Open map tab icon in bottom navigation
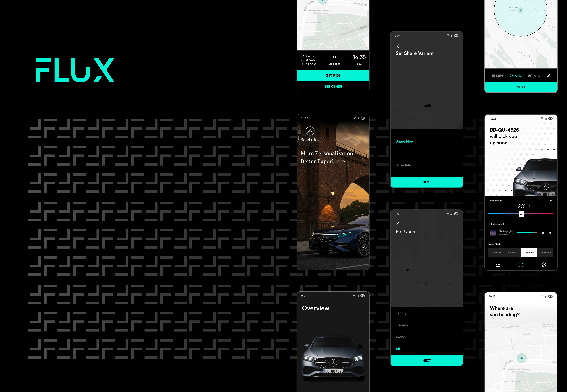This screenshot has width=567, height=392. [498, 264]
